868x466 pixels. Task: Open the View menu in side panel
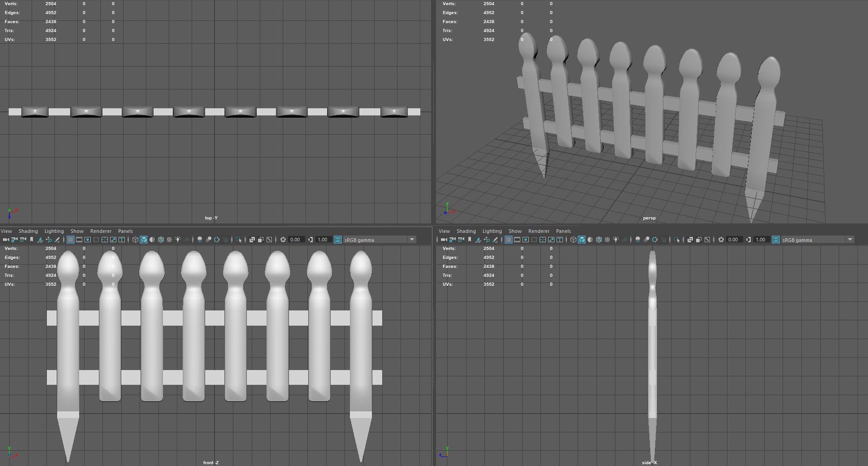(444, 231)
